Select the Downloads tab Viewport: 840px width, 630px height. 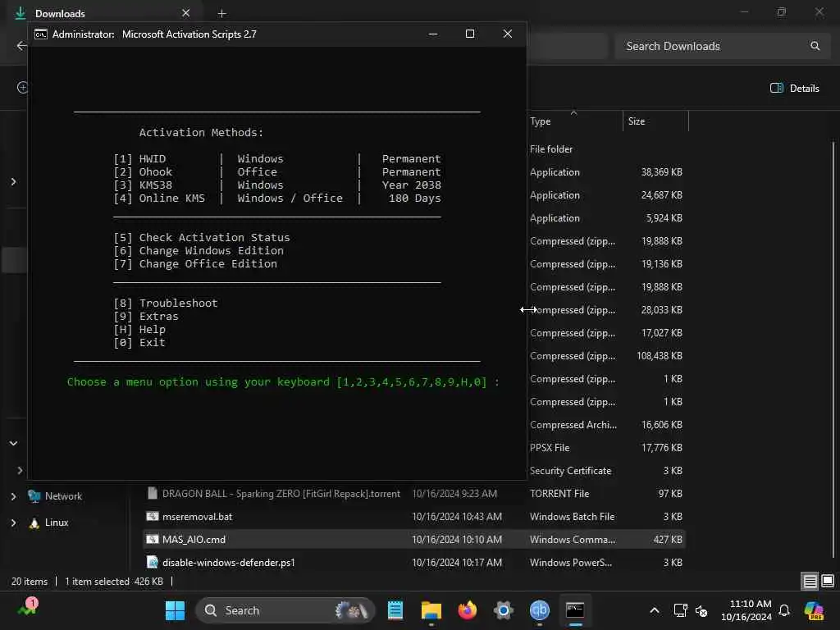pyautogui.click(x=104, y=13)
